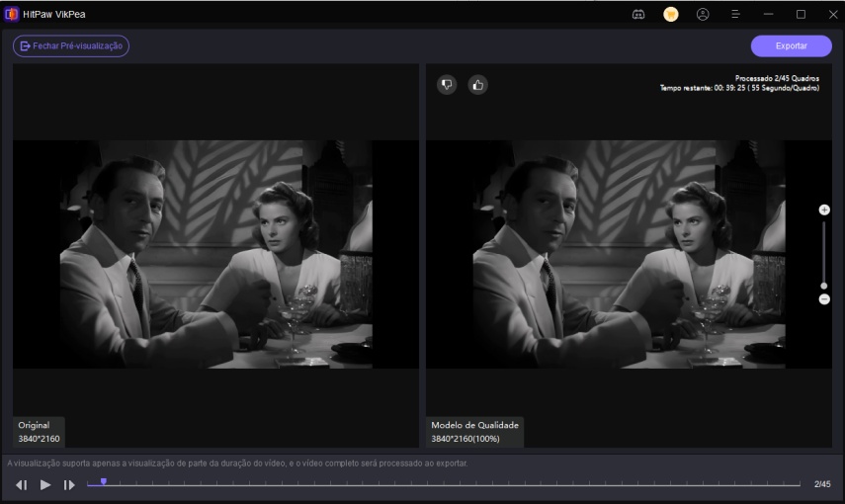The height and width of the screenshot is (504, 845).
Task: Click the enhanced Modelo de Qualidade preview
Action: (x=629, y=254)
